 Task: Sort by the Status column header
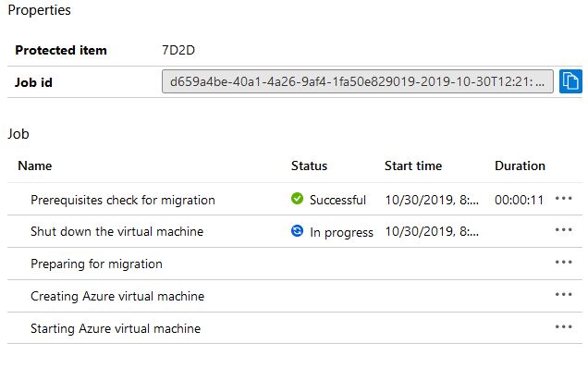(309, 166)
